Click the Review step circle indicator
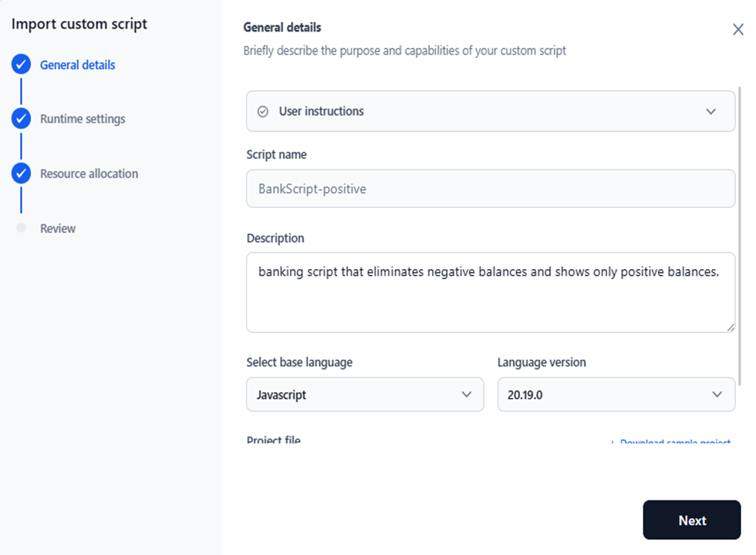This screenshot has width=756, height=555. pos(21,228)
